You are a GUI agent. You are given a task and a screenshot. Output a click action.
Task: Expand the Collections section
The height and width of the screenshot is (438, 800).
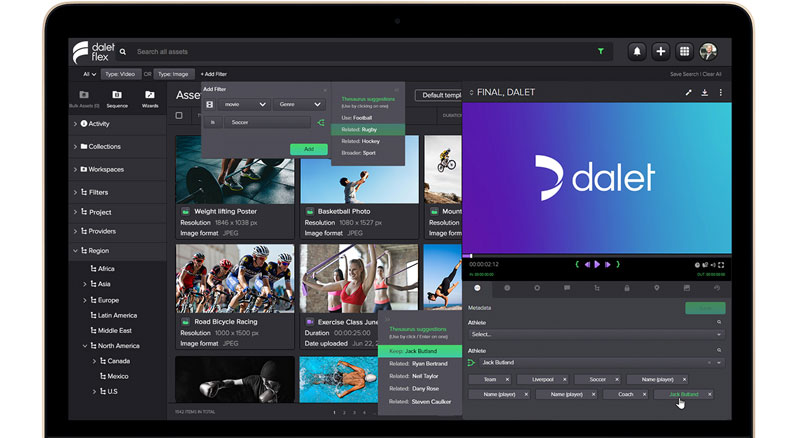point(76,147)
